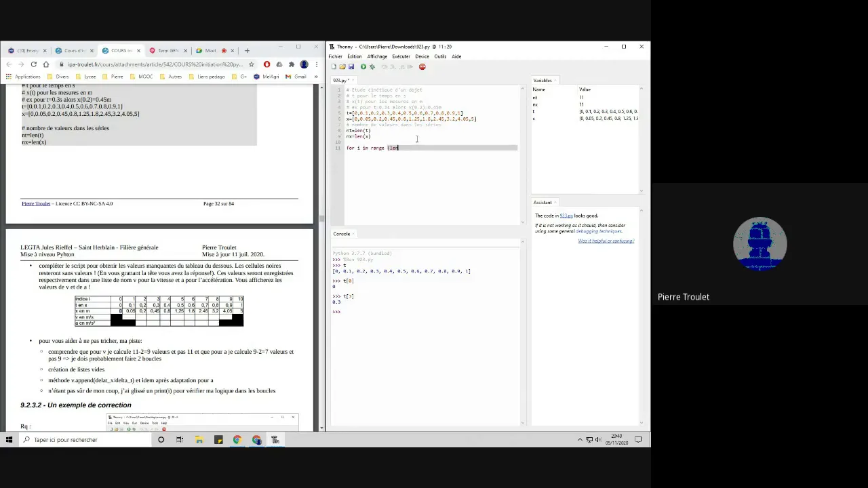Open the Chrome extensions puzzle icon
868x488 pixels.
(292, 64)
